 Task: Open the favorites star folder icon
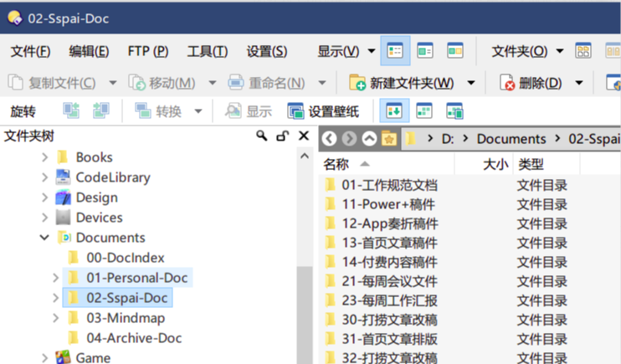coord(388,139)
